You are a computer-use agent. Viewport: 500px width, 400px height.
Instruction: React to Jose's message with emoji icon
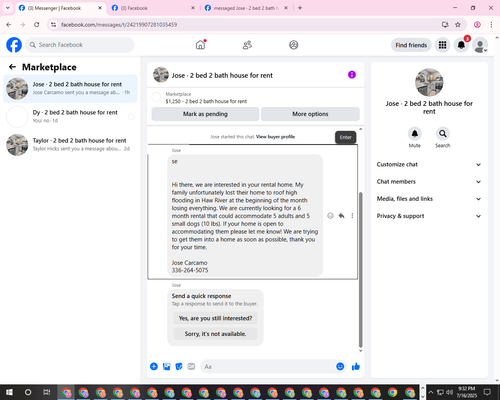[330, 216]
